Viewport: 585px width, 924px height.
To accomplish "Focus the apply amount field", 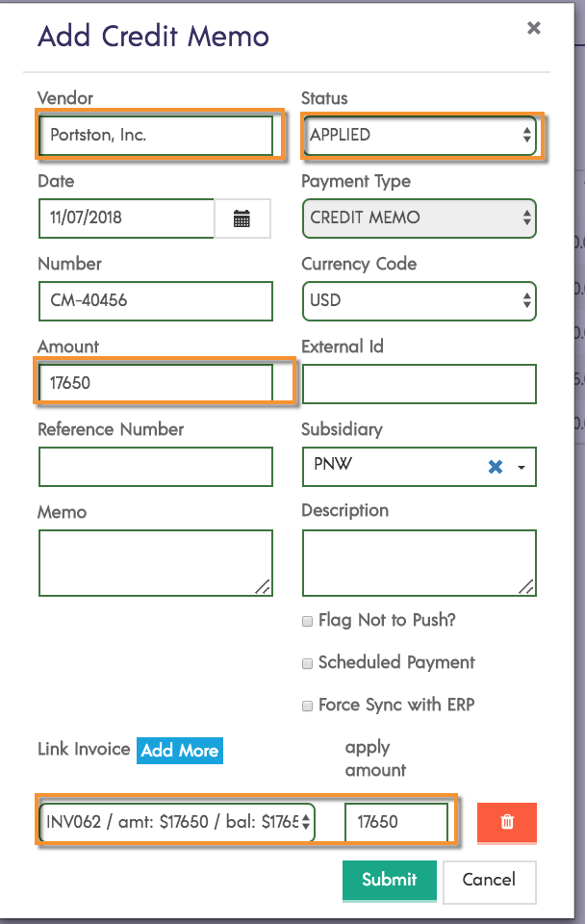I will [x=396, y=822].
